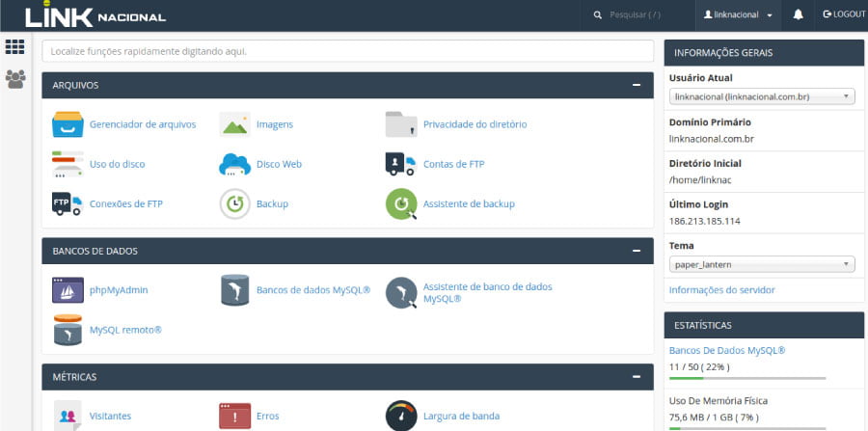Open the Backup icon
The height and width of the screenshot is (431, 868).
[x=235, y=203]
